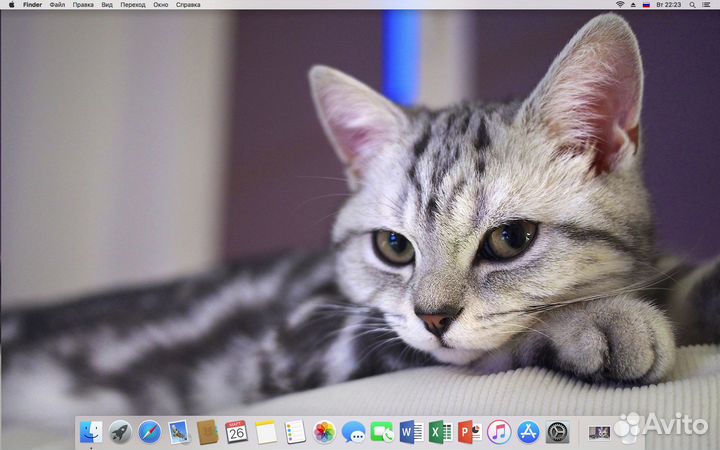Open the Файл menu
This screenshot has width=720, height=450.
57,5
